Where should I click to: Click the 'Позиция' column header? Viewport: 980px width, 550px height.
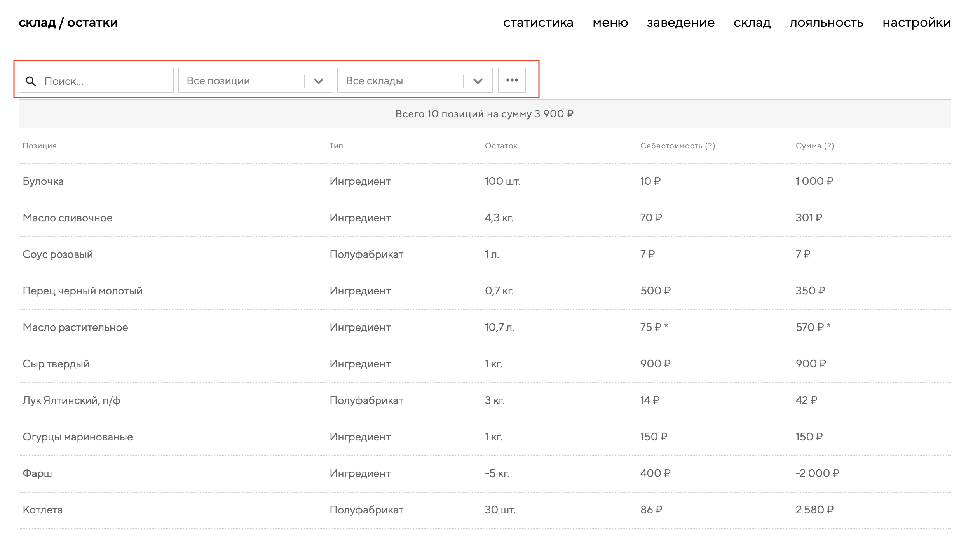(x=40, y=146)
